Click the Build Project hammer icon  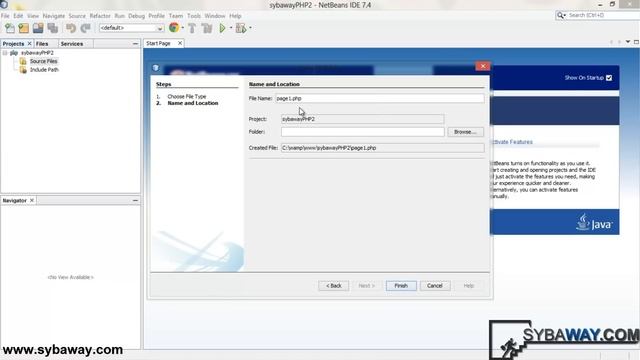[x=192, y=28]
